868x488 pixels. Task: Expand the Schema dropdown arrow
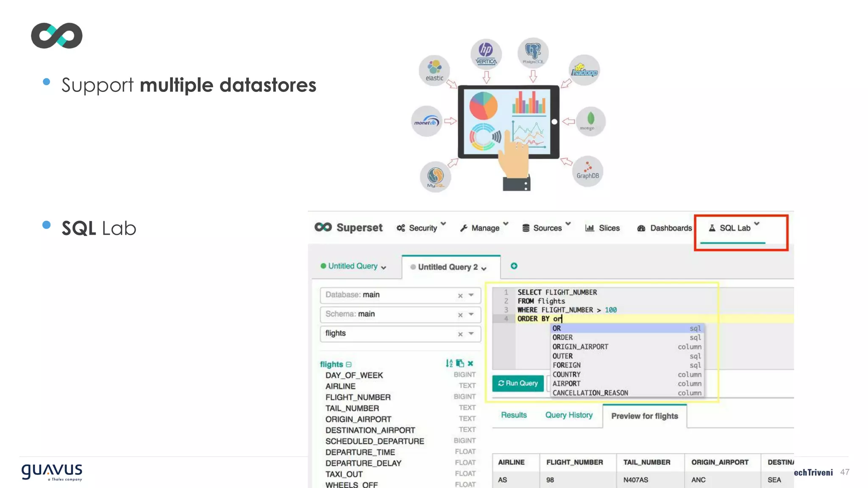(x=471, y=314)
